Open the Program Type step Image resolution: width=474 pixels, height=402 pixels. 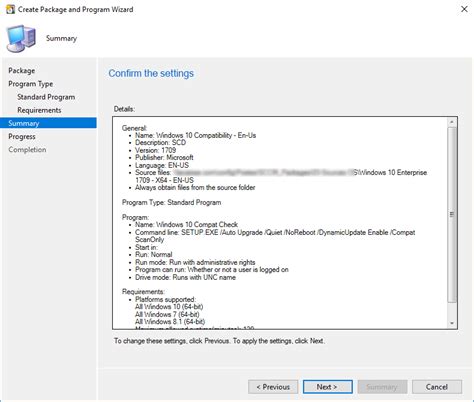point(31,84)
